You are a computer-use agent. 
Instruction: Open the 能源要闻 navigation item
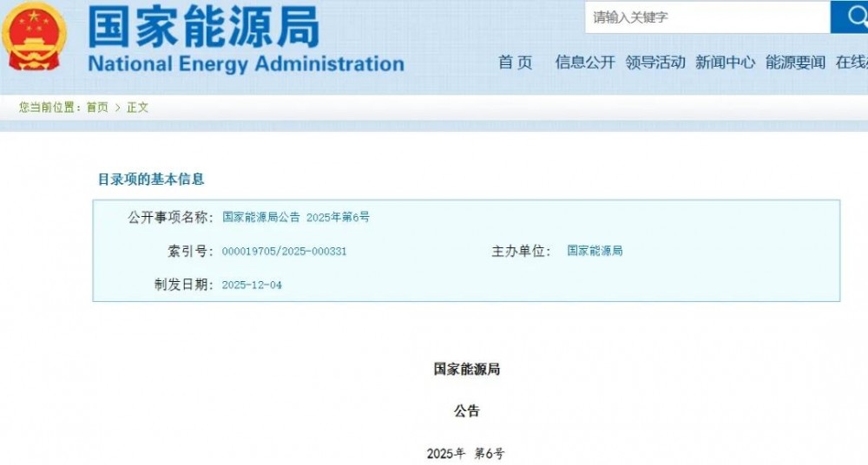click(796, 62)
